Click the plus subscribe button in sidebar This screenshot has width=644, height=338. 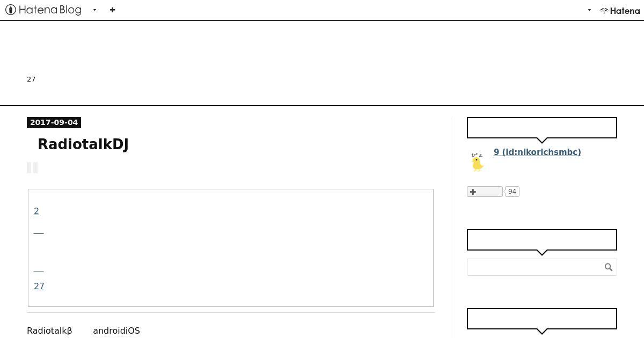coord(485,192)
